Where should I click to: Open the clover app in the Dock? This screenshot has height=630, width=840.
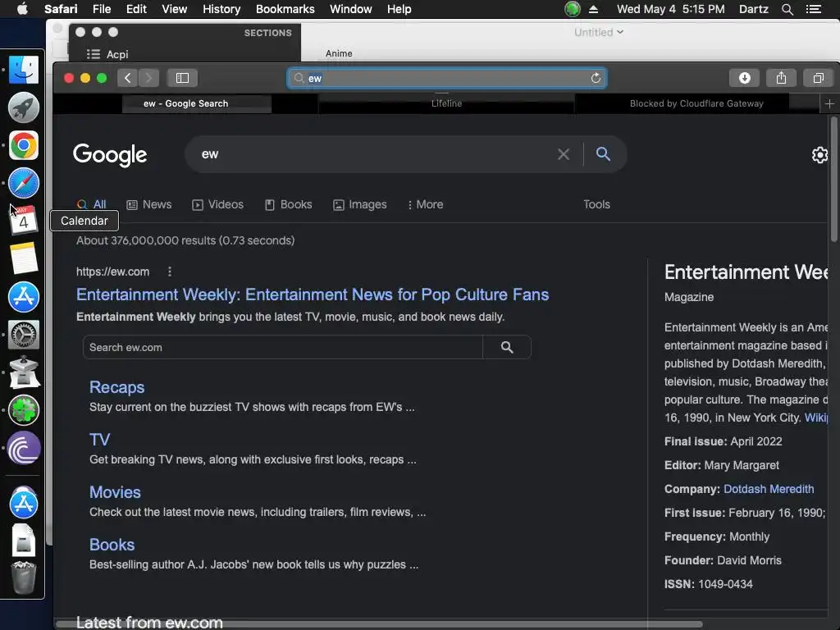point(24,410)
